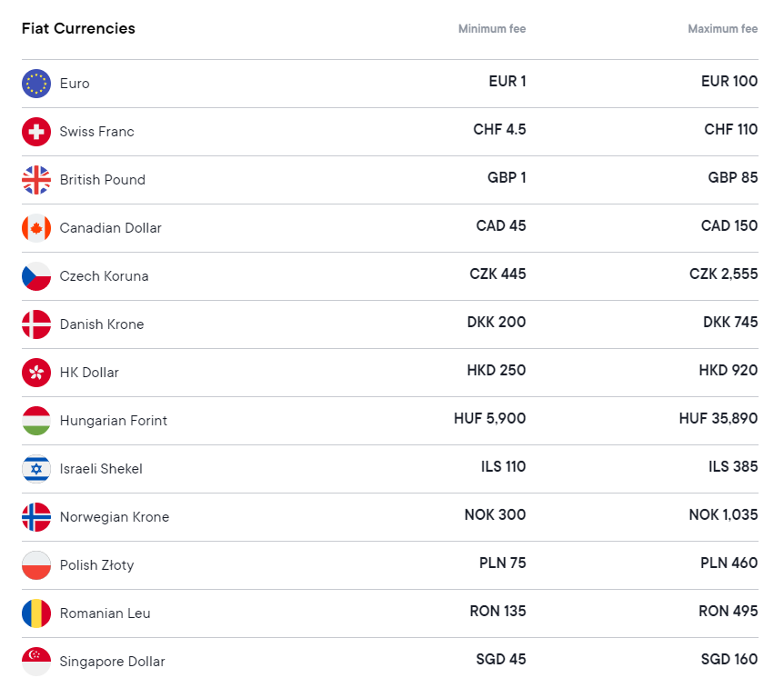Select the Czech Koruna flag icon
This screenshot has height=678, width=784.
(36, 276)
